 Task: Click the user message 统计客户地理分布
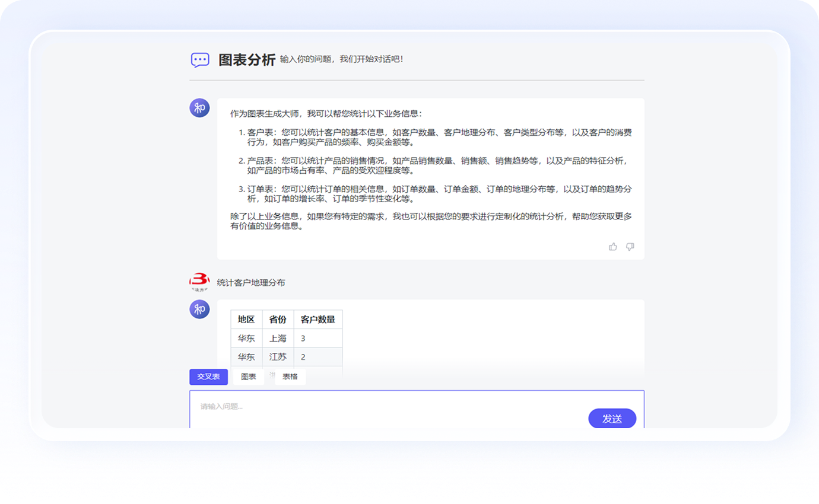pos(251,283)
